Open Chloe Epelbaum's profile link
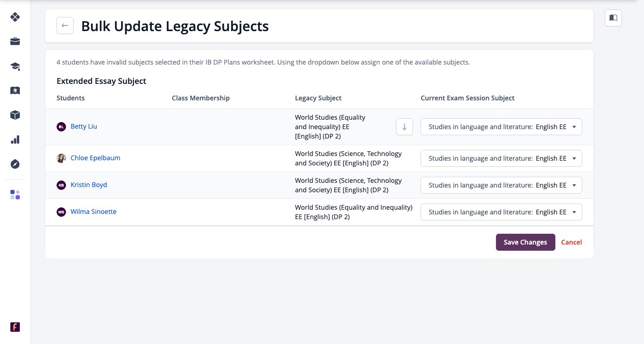644x344 pixels. [95, 158]
